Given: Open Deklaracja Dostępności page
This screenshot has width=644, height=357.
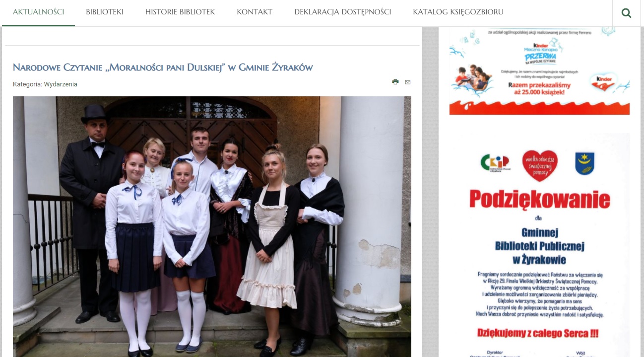Looking at the screenshot, I should pos(342,12).
